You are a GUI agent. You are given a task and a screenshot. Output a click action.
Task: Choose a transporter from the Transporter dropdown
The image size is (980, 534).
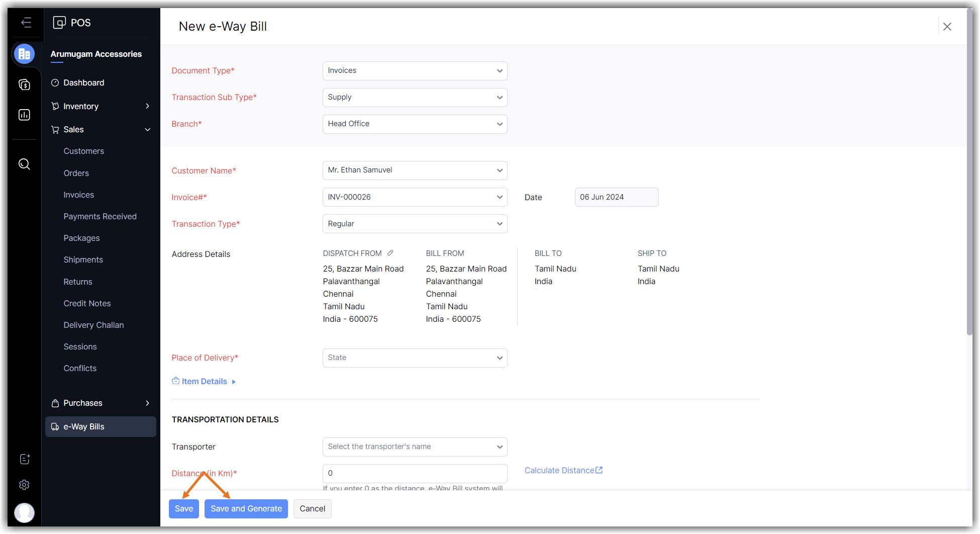coord(415,447)
